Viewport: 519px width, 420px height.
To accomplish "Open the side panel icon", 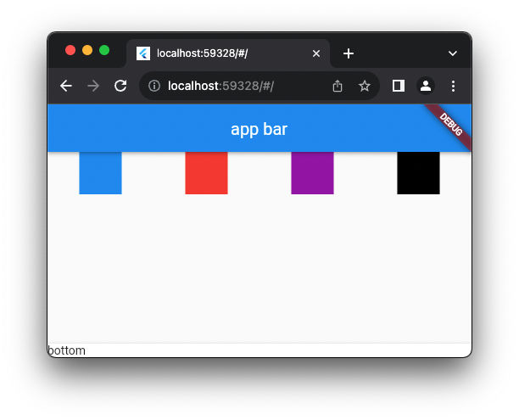I will (399, 86).
